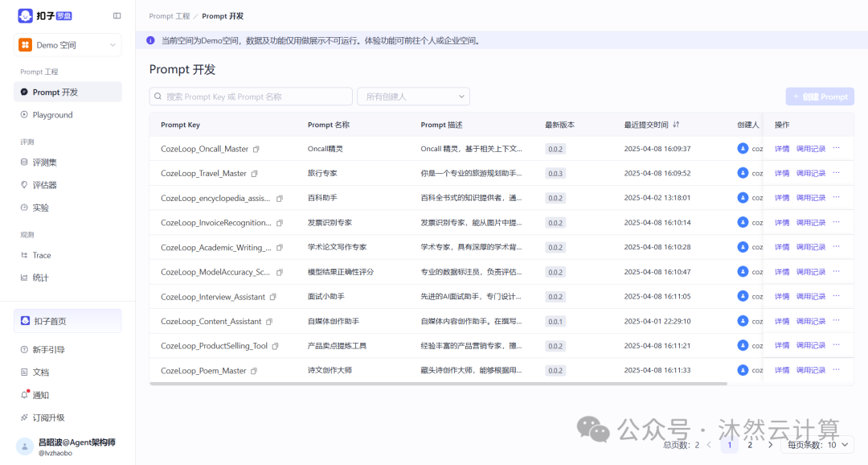Click the creator avatar in Oncall精灵 row
The height and width of the screenshot is (465, 868).
coord(743,148)
